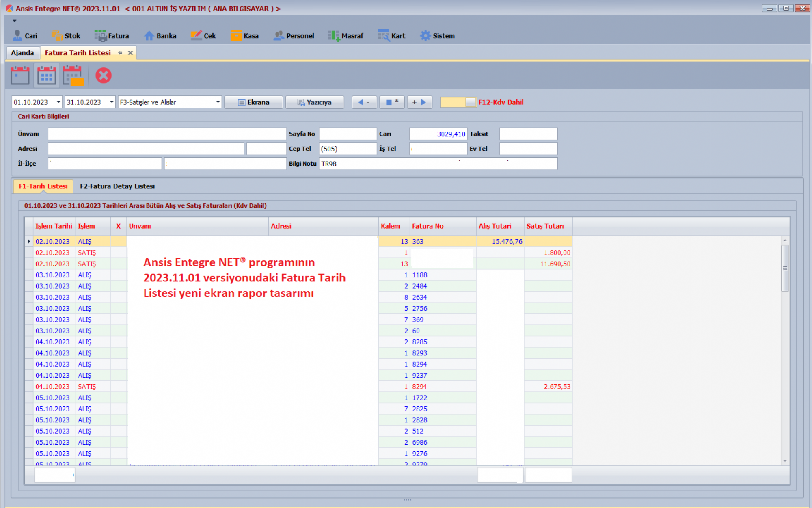Click the Ünvanı input field
Viewport: 812px width, 508px height.
coord(167,134)
